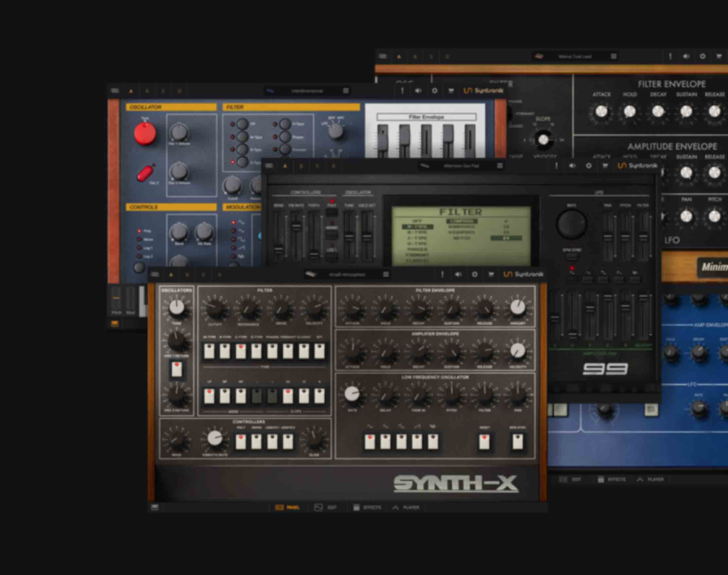This screenshot has height=575, width=728.
Task: Open settings gear in Synth-X window
Action: (475, 274)
